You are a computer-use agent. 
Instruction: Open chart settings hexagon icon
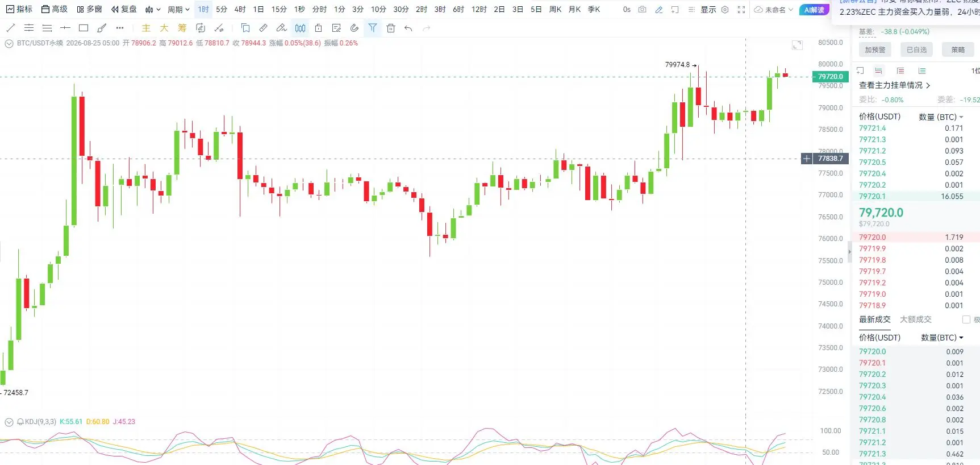click(x=725, y=10)
